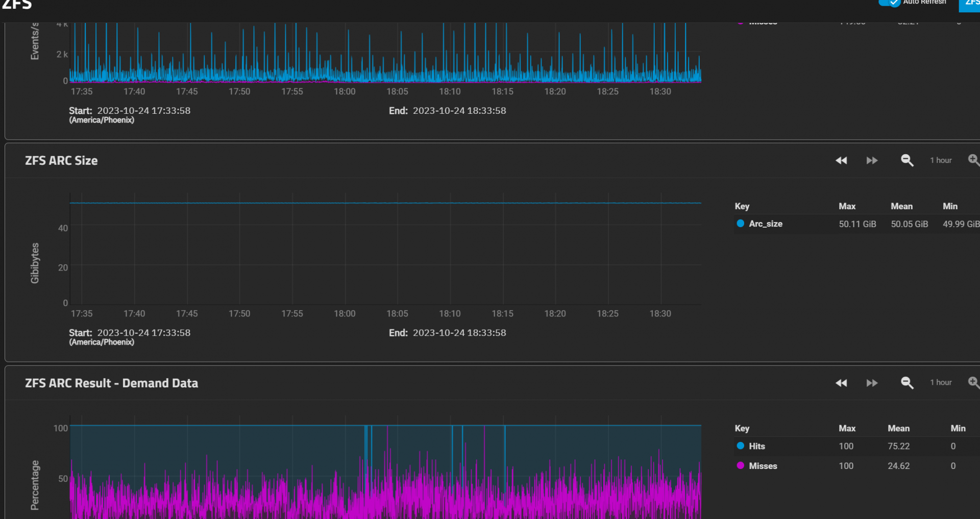This screenshot has width=980, height=519.
Task: Click the ZFS ARC Result - Demand Data title
Action: [111, 383]
